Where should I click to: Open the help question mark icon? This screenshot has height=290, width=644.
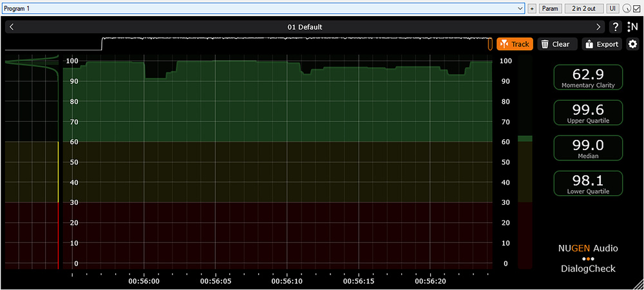click(x=616, y=27)
